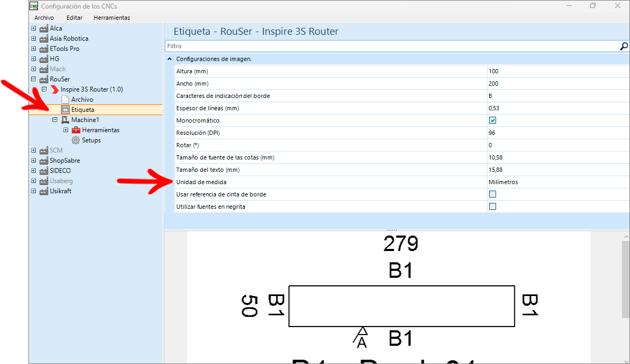Collapse the Inspire 3S Router node

tap(44, 89)
